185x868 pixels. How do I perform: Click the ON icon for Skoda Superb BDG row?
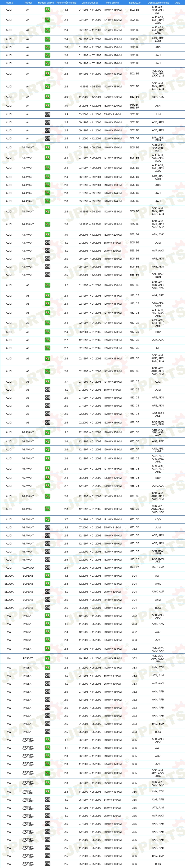47,608
